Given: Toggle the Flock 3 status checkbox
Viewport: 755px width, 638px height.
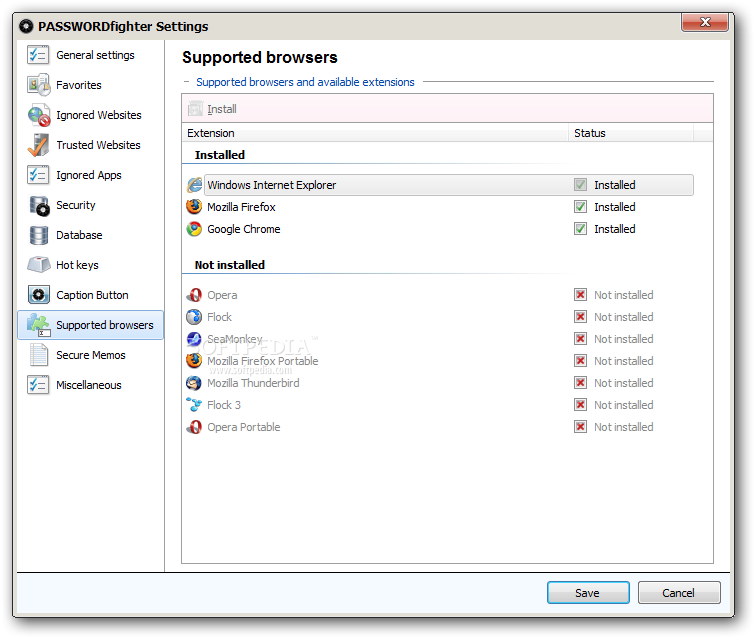Looking at the screenshot, I should point(580,405).
